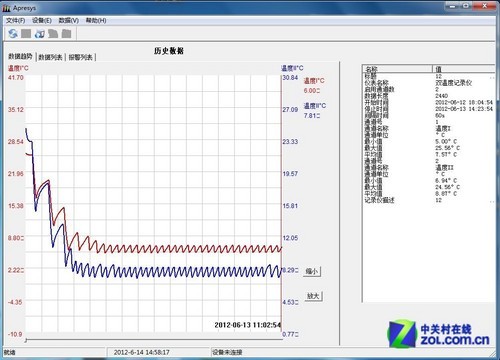
Task: Click the grayed-out copy documents toolbar icon
Action: (x=53, y=33)
